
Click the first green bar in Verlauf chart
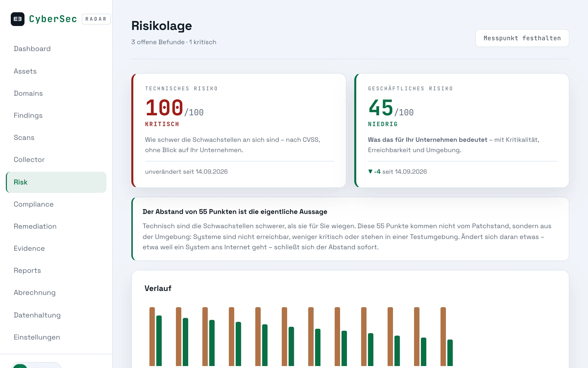click(x=159, y=341)
